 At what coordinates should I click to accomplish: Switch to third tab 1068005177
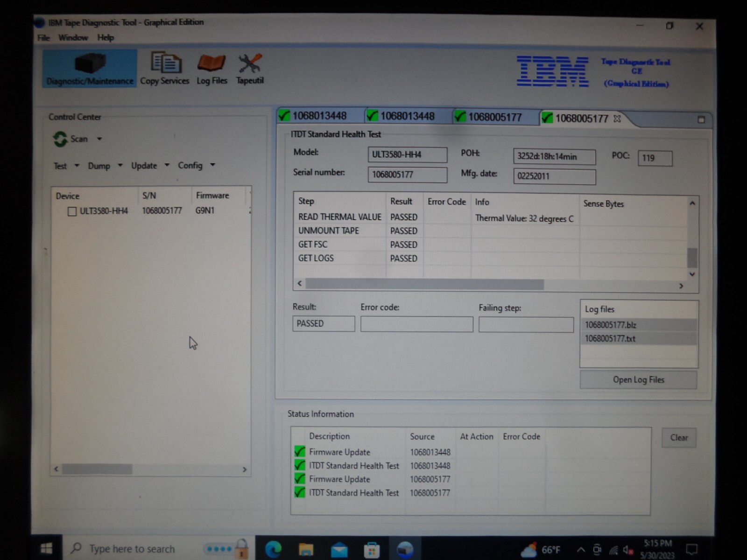coord(495,117)
